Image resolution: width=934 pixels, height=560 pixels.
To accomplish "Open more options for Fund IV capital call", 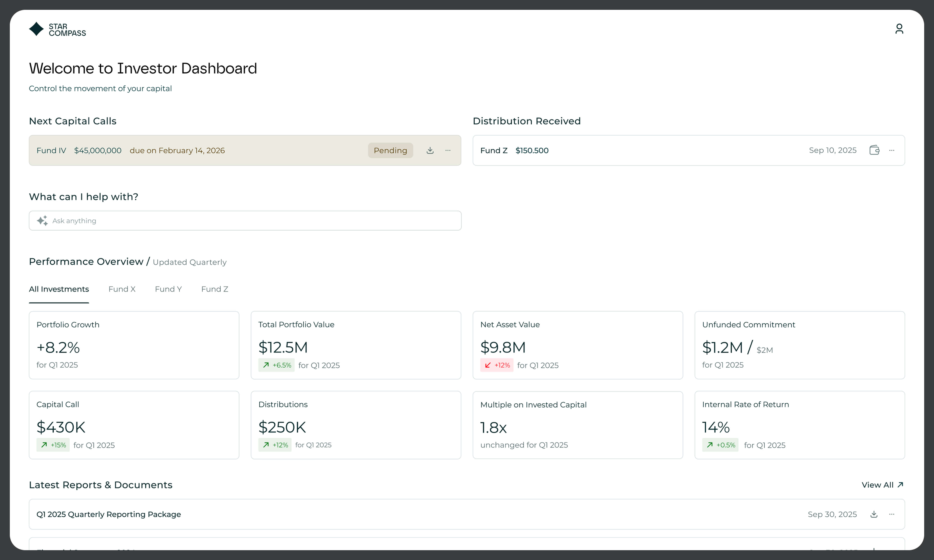I will [x=448, y=150].
